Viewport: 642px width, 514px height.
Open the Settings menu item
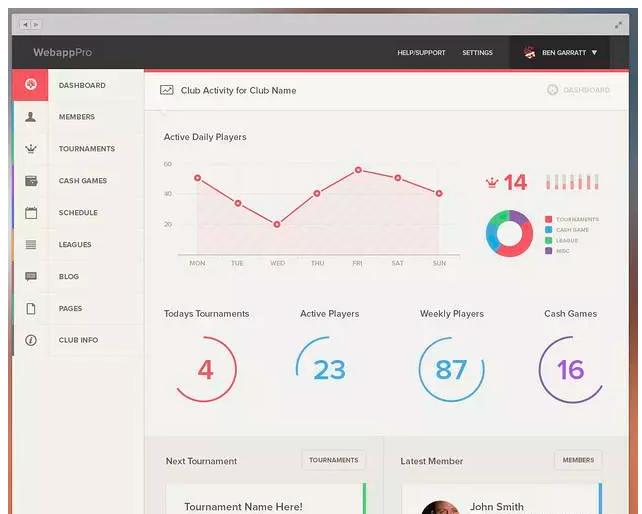pos(477,52)
